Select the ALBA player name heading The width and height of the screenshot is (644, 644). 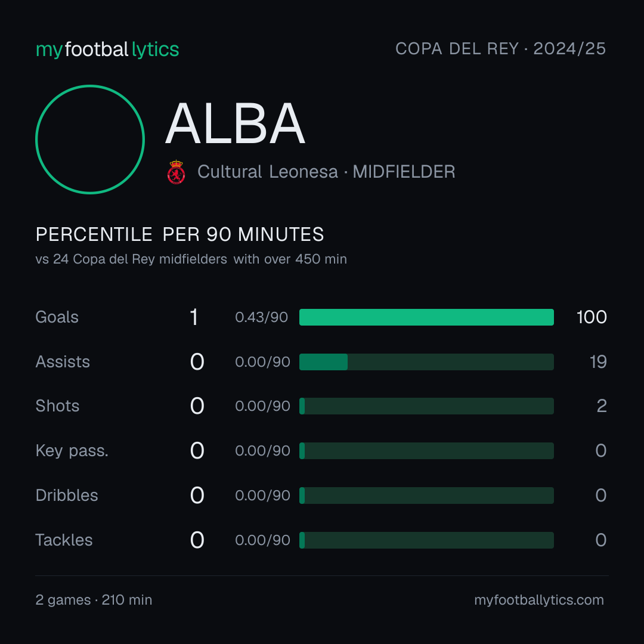coord(236,123)
